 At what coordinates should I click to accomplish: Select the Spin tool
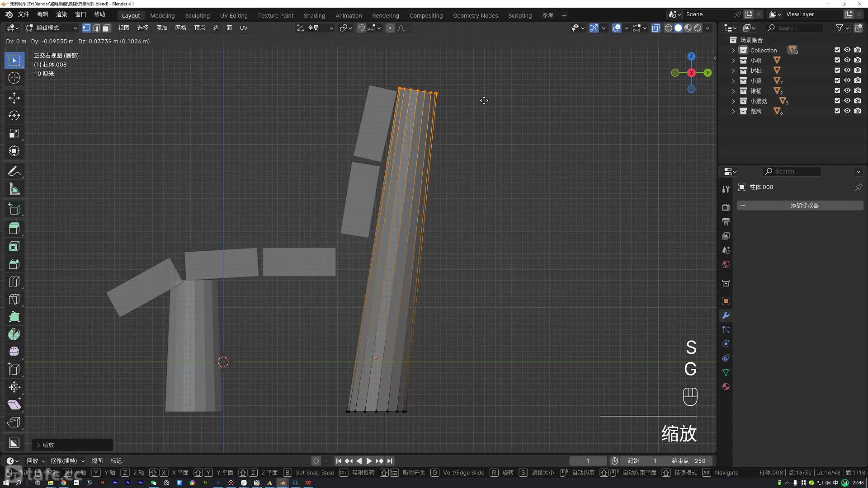(14, 334)
